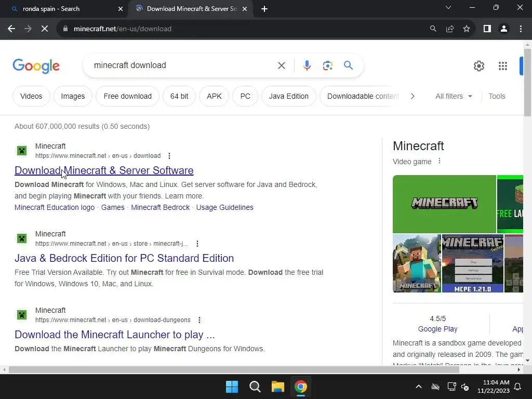Viewport: 532px width, 399px height.
Task: Open Google settings gear
Action: [478, 66]
